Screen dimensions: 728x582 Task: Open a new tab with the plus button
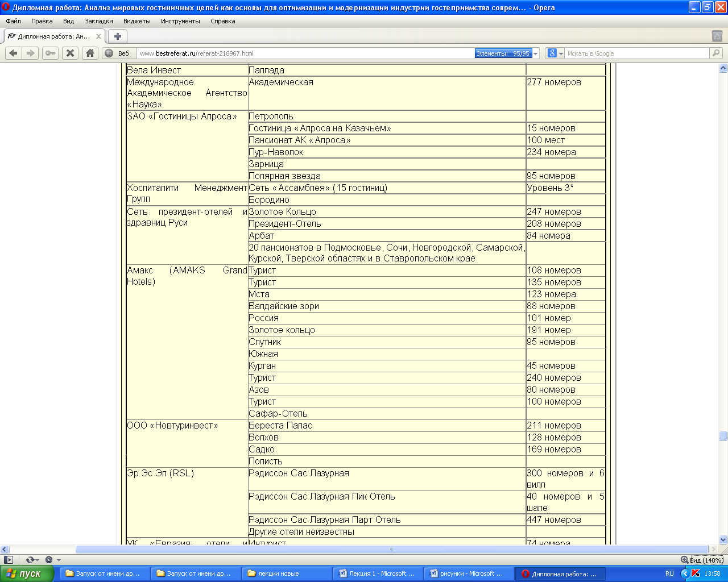pyautogui.click(x=118, y=36)
